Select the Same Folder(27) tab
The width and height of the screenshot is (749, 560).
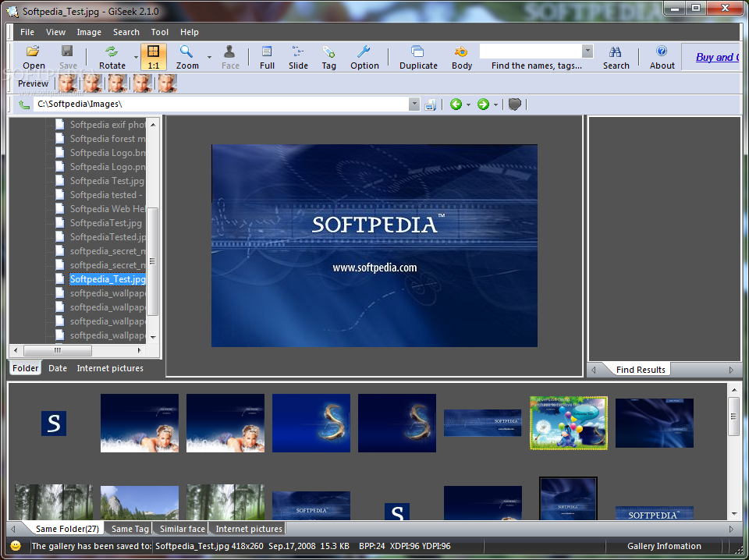coord(67,529)
